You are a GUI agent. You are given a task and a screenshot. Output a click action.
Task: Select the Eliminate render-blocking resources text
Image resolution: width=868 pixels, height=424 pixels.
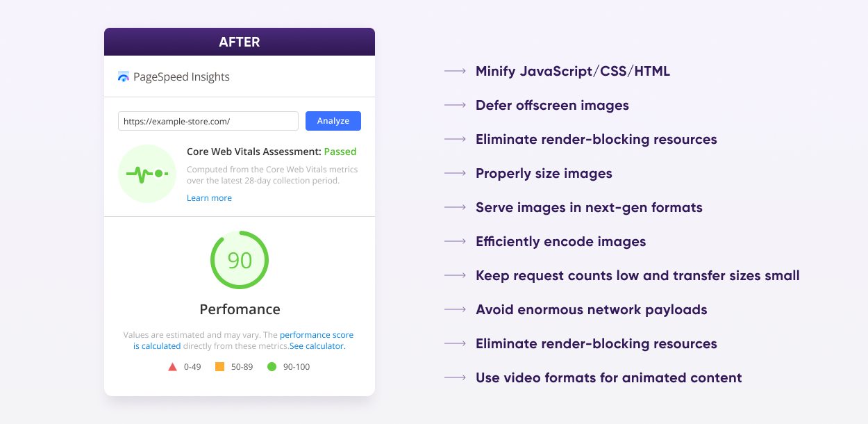[596, 139]
